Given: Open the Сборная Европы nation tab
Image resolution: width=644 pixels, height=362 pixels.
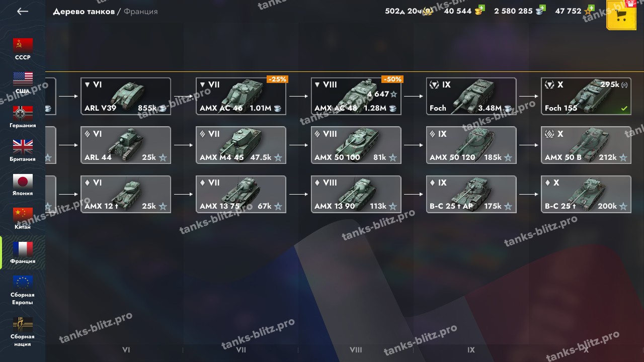Looking at the screenshot, I should (23, 290).
